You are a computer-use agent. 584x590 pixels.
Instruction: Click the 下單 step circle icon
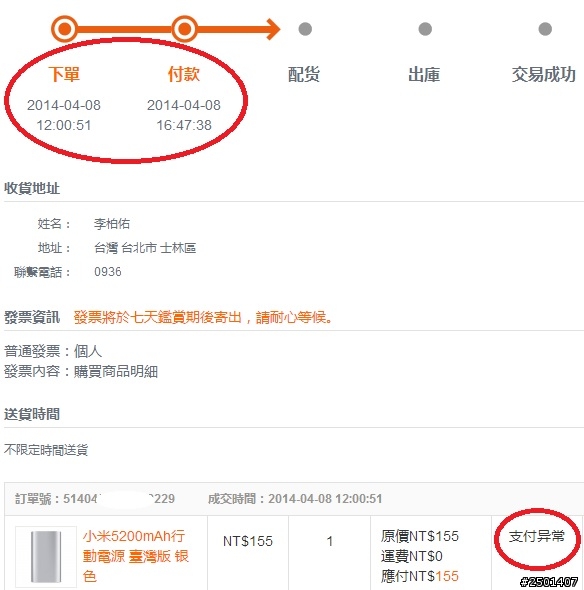click(x=64, y=29)
